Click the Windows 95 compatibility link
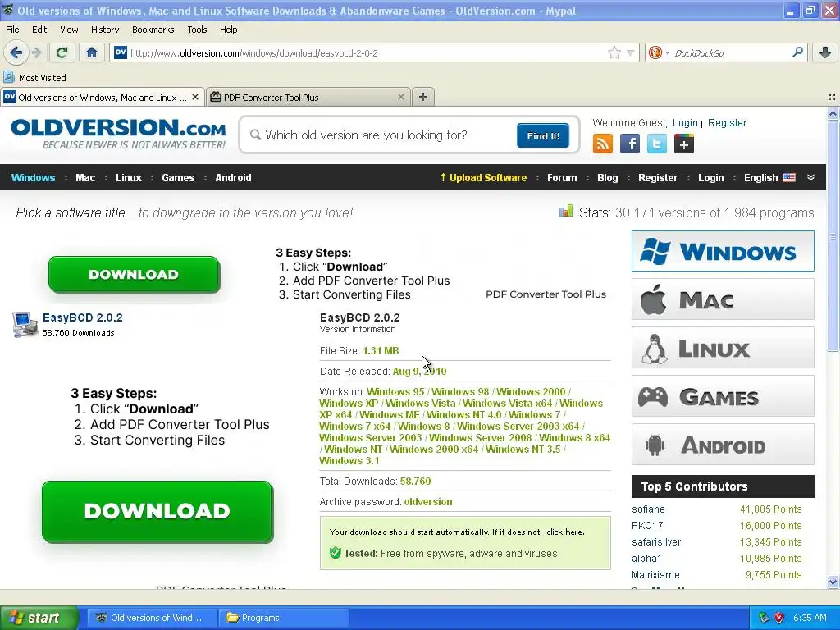 395,391
